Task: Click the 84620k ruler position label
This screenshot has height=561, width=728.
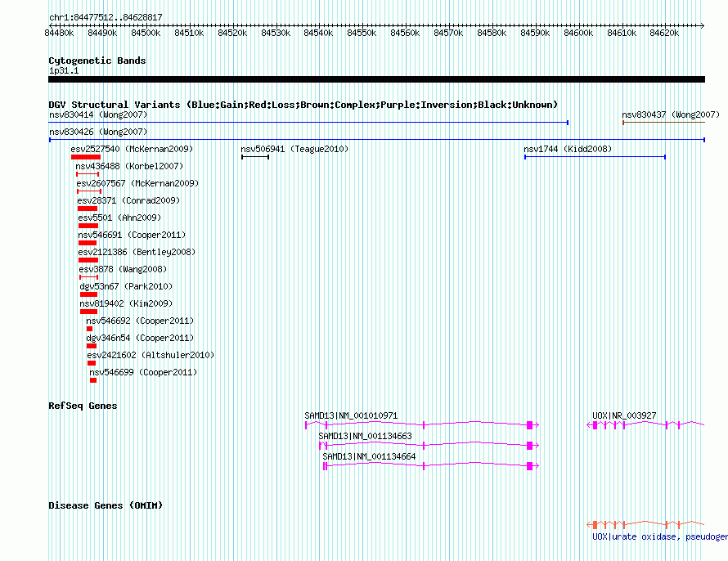Action: pos(664,34)
